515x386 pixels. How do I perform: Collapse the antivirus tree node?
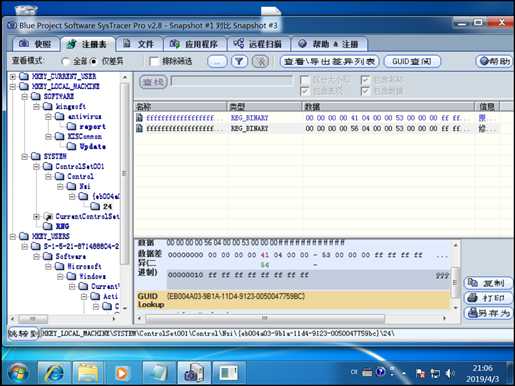49,116
